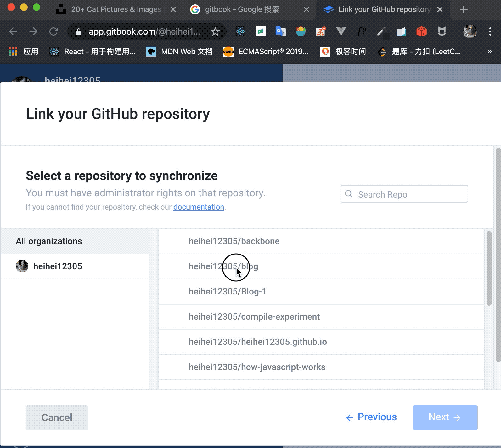Select heihei12305/compile-experiment repository
Image resolution: width=501 pixels, height=448 pixels.
click(321, 317)
